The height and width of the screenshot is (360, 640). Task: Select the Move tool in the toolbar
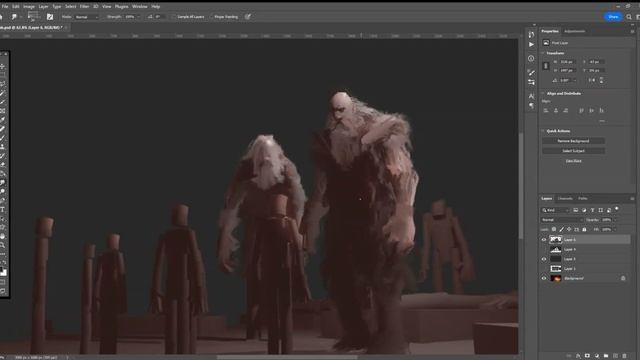[x=2, y=66]
